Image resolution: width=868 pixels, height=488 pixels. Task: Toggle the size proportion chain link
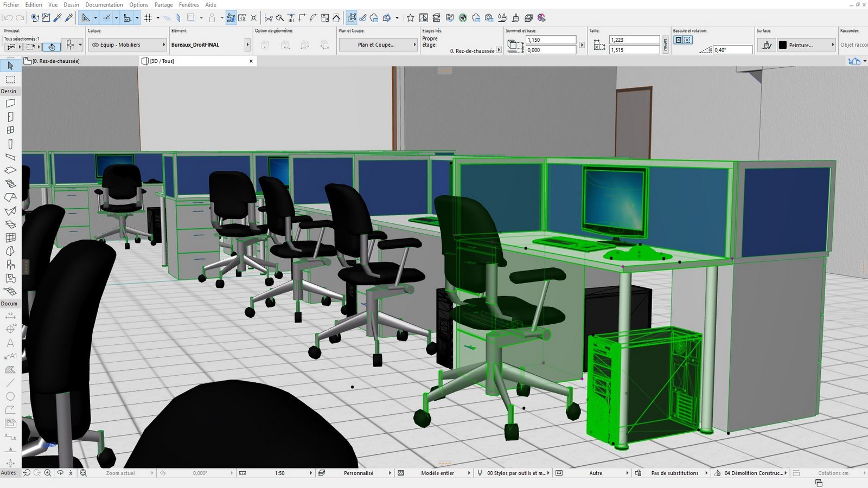click(666, 44)
